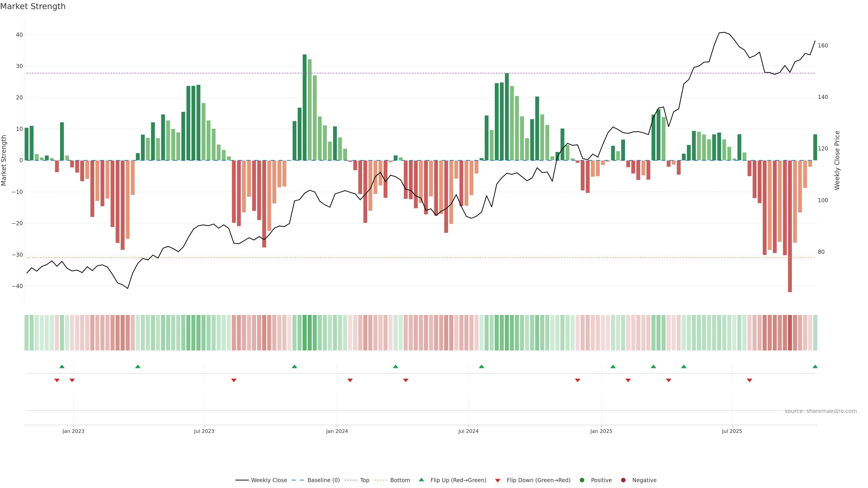Image resolution: width=868 pixels, height=488 pixels.
Task: Click the Flip Up green triangle legend icon
Action: point(421,480)
